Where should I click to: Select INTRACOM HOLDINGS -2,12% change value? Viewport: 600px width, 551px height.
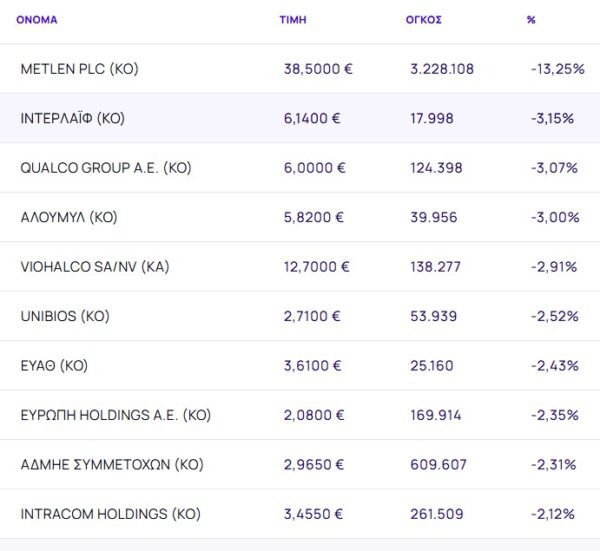point(553,514)
